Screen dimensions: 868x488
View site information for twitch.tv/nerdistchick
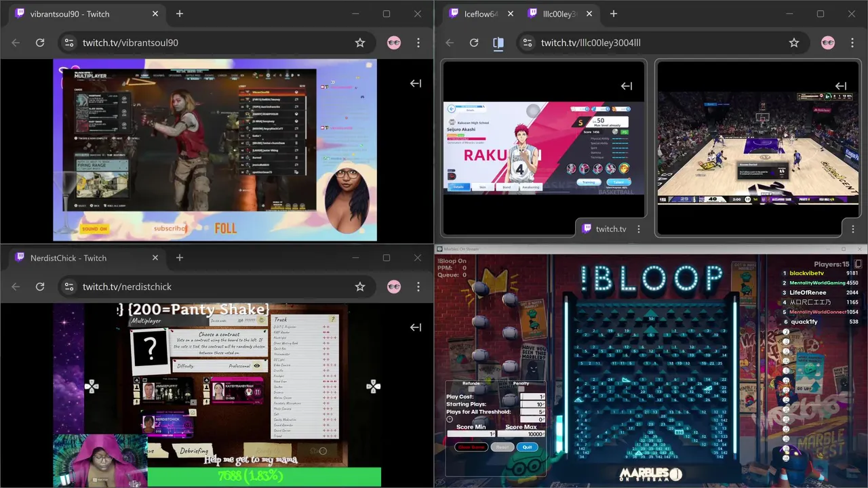pos(68,287)
